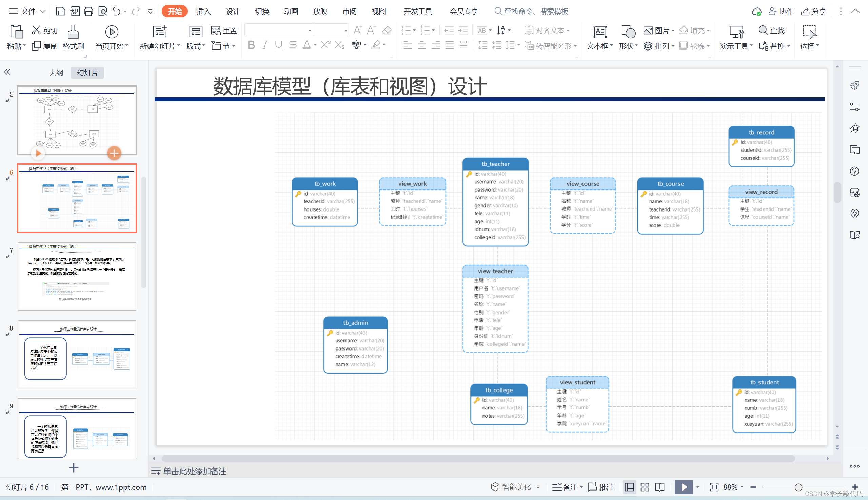Toggle Bold formatting button
This screenshot has width=868, height=500.
click(x=251, y=45)
